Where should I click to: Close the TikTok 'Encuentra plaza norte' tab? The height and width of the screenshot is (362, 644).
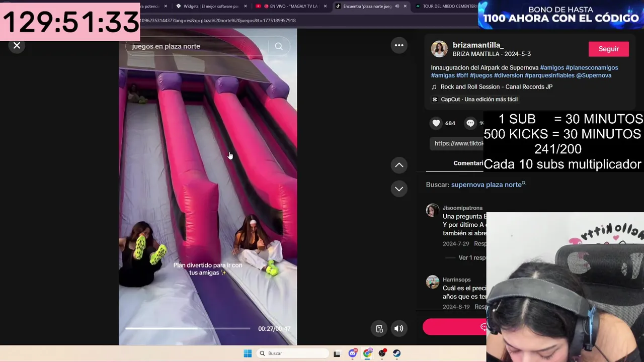click(x=405, y=6)
